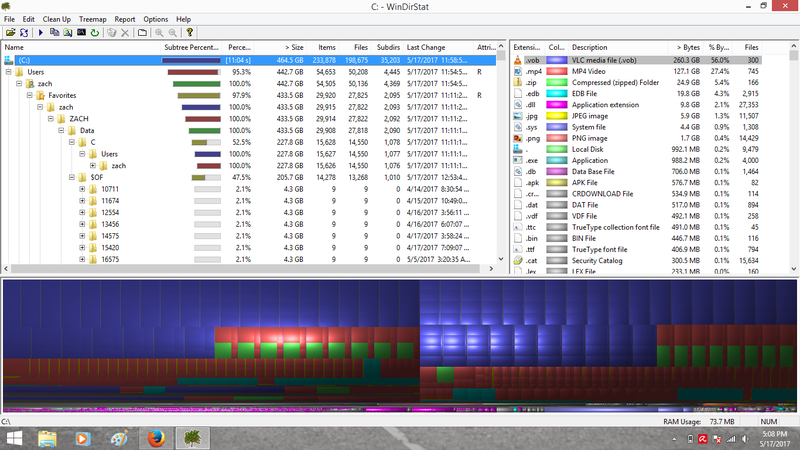Click the yellow .jpg color swatch
This screenshot has width=800, height=450.
(557, 116)
